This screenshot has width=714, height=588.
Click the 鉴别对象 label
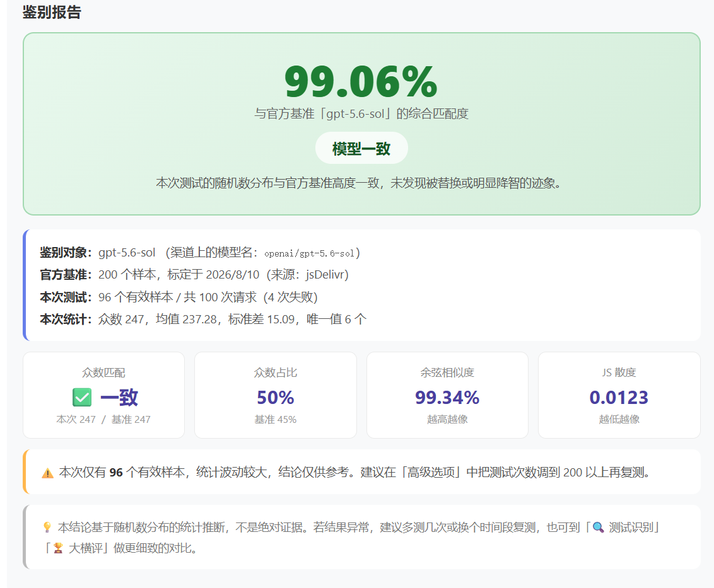coord(66,253)
